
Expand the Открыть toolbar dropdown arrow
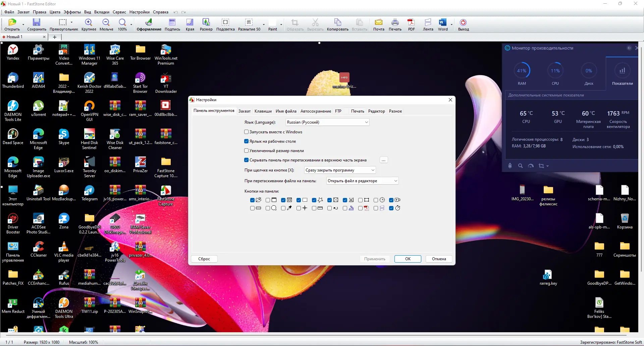point(23,24)
